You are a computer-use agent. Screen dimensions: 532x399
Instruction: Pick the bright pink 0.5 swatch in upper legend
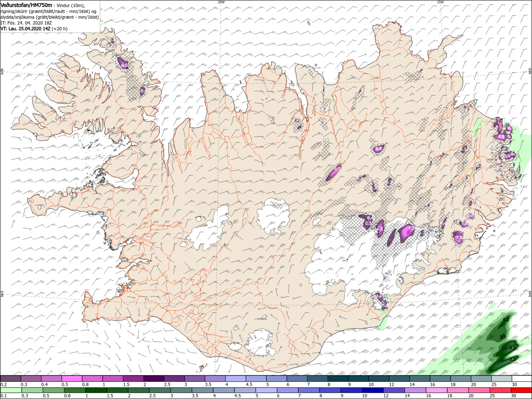tap(72, 378)
